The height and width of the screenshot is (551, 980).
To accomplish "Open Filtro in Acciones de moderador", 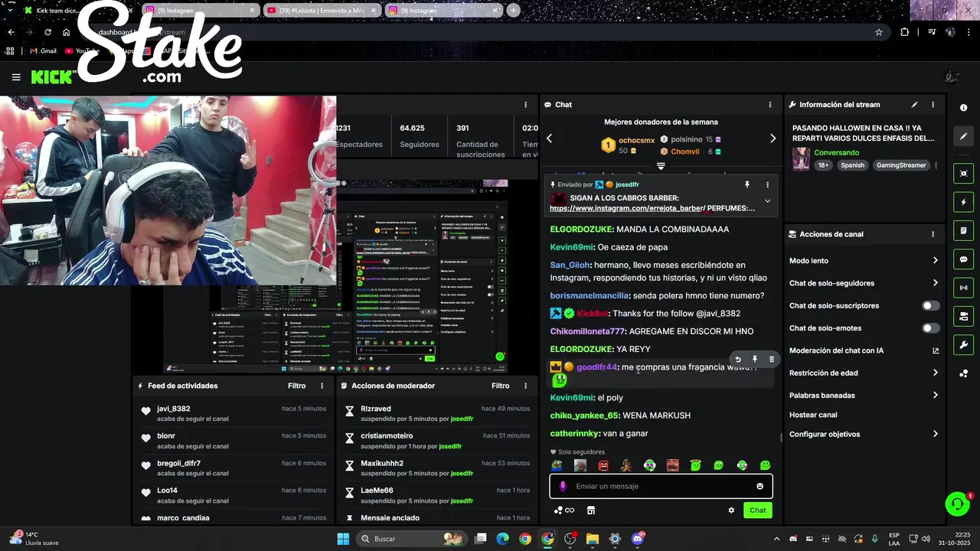I will pyautogui.click(x=500, y=386).
